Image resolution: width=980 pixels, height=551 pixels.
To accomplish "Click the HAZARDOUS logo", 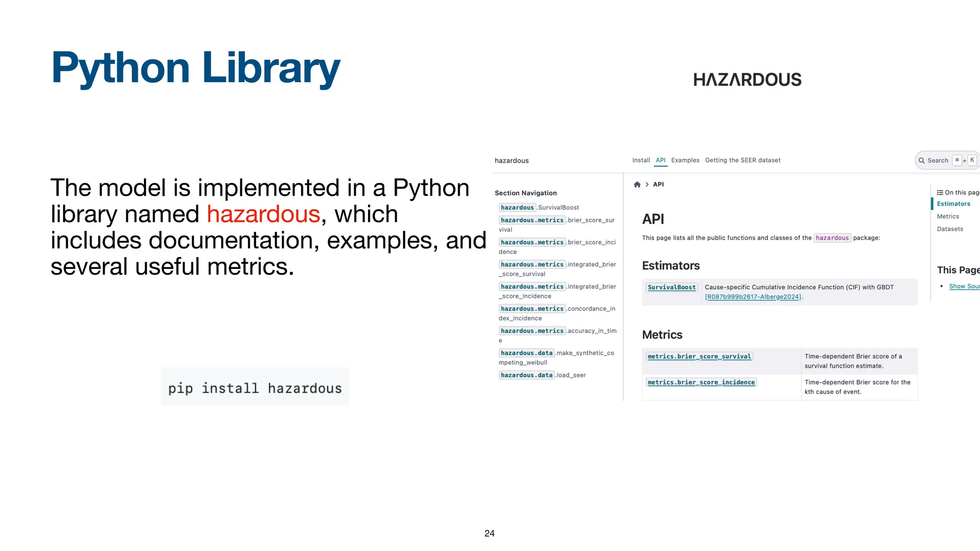I will click(747, 79).
